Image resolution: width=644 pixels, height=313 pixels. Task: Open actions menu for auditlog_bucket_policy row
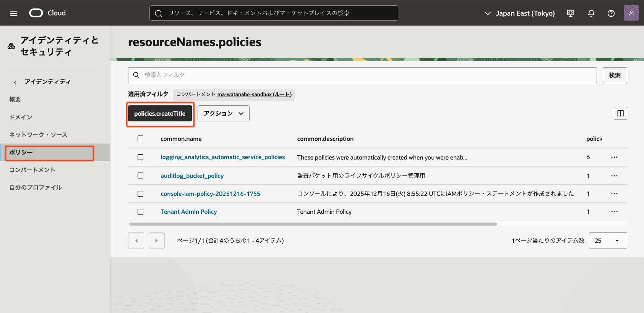pos(614,176)
